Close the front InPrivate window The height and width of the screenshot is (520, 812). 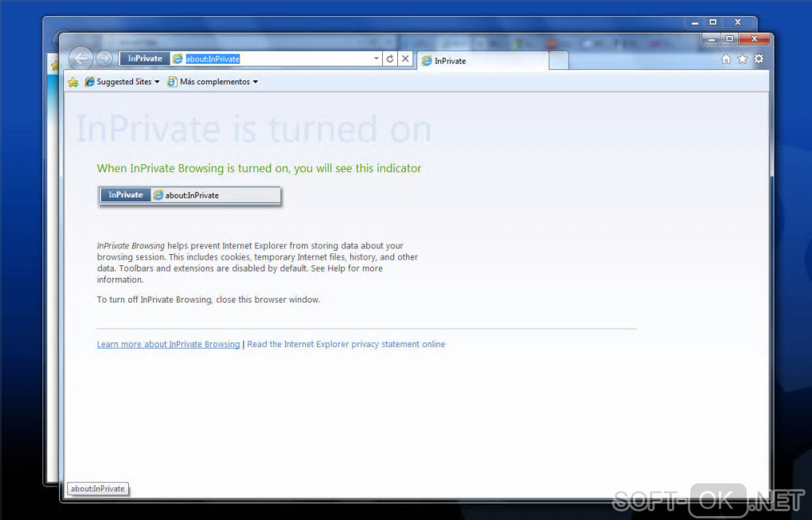coord(755,39)
